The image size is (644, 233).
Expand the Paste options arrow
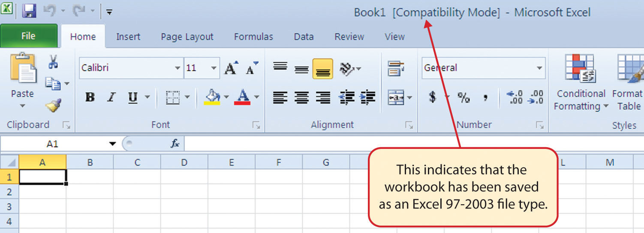(22, 106)
